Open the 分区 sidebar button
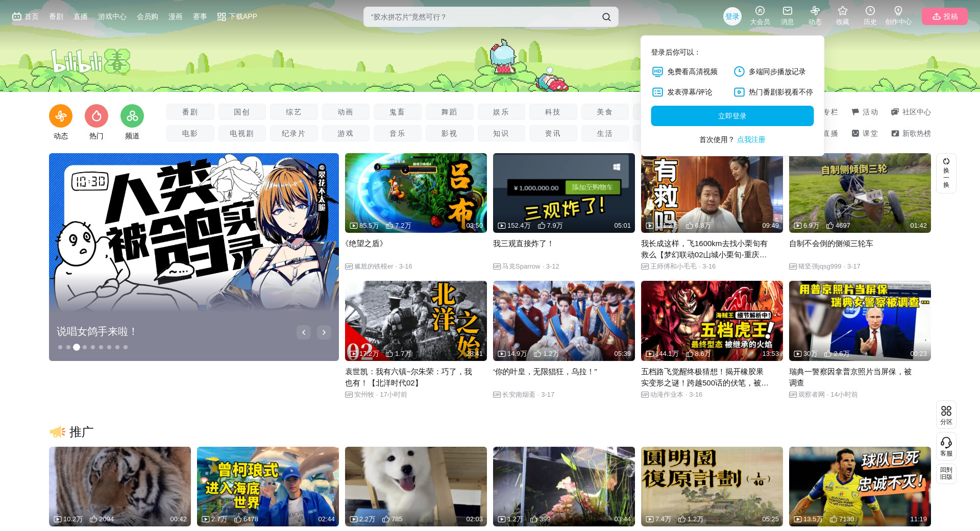This screenshot has width=980, height=531. 946,415
